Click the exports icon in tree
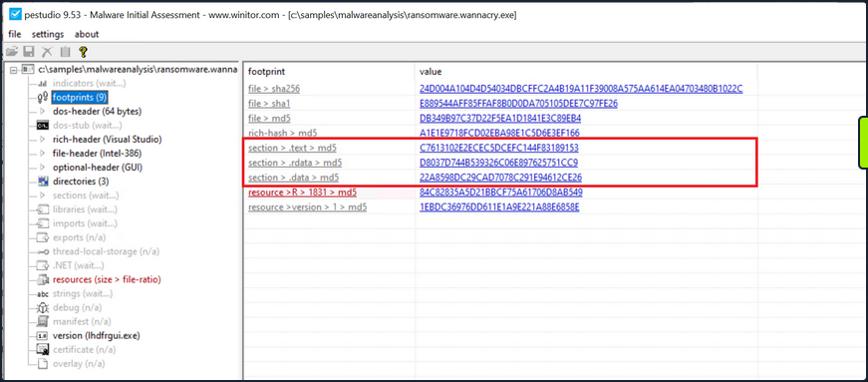This screenshot has width=868, height=382. [43, 237]
